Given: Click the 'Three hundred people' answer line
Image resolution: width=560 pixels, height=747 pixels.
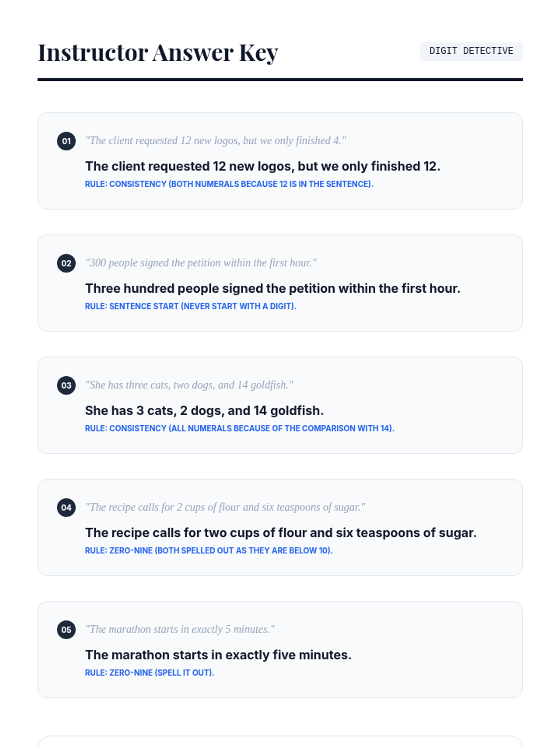Looking at the screenshot, I should 273,289.
